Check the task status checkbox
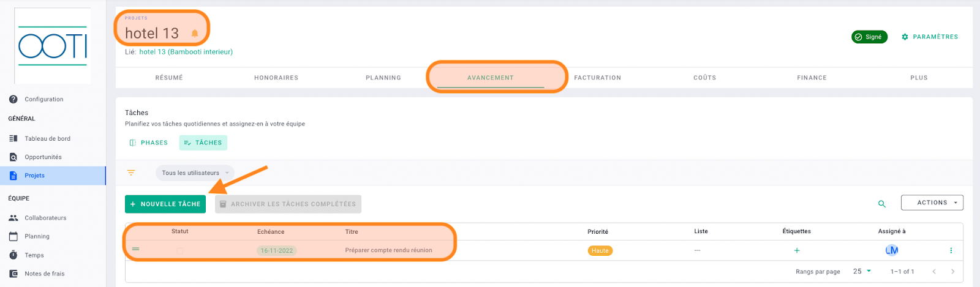Image resolution: width=980 pixels, height=287 pixels. (180, 251)
